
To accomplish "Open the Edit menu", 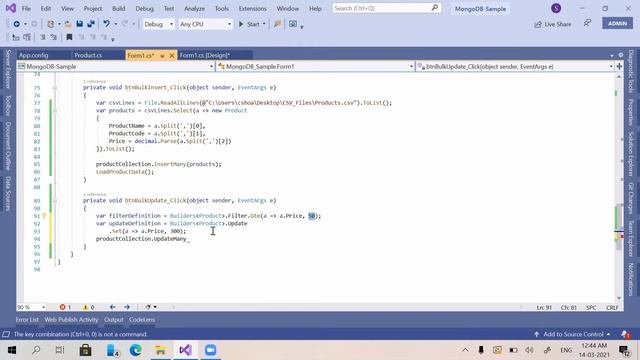I will tap(46, 8).
